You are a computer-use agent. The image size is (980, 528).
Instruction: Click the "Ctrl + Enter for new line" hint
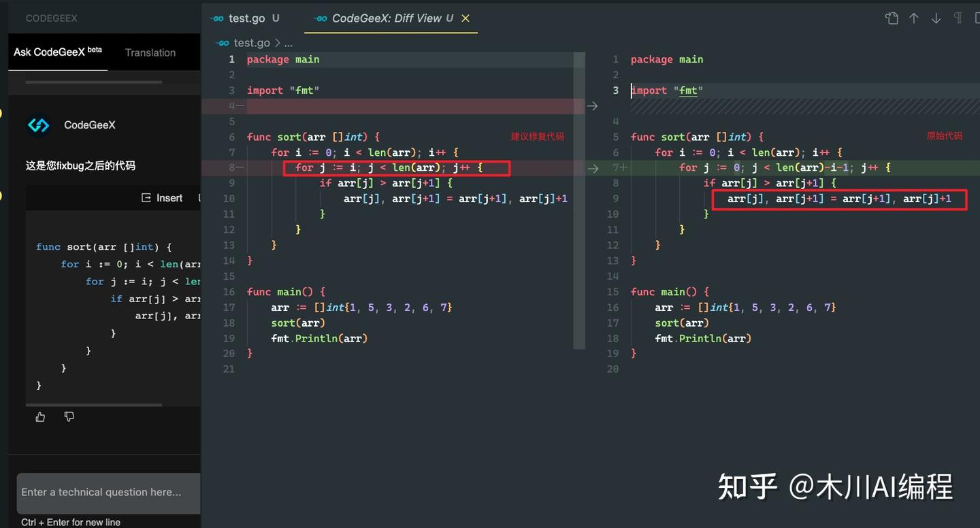[x=71, y=523]
